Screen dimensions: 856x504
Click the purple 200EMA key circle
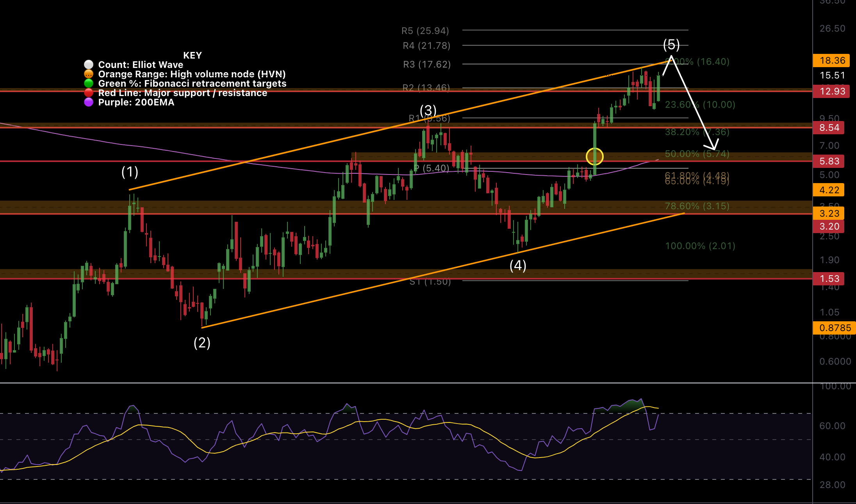pyautogui.click(x=89, y=102)
